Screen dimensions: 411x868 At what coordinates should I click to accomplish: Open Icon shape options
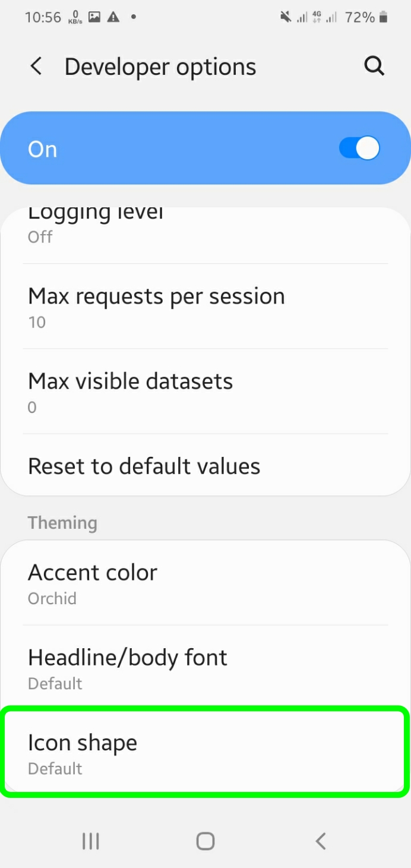coord(205,753)
